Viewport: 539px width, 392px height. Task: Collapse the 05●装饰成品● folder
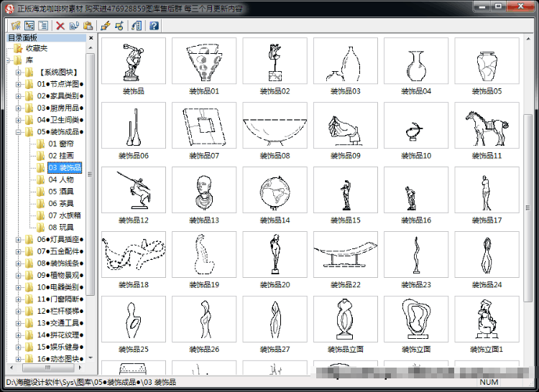pyautogui.click(x=18, y=132)
